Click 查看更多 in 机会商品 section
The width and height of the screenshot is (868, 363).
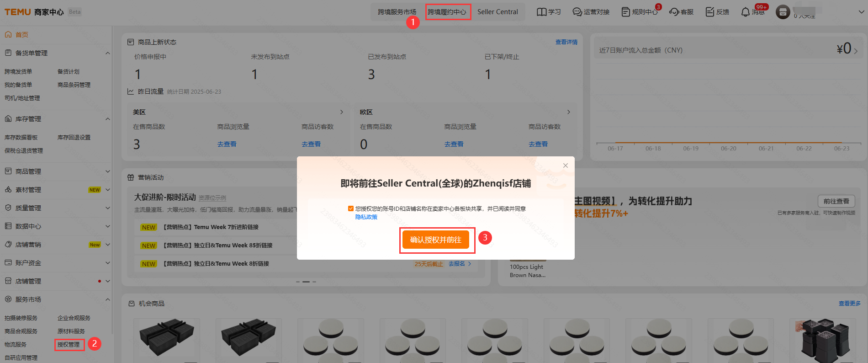(x=850, y=304)
